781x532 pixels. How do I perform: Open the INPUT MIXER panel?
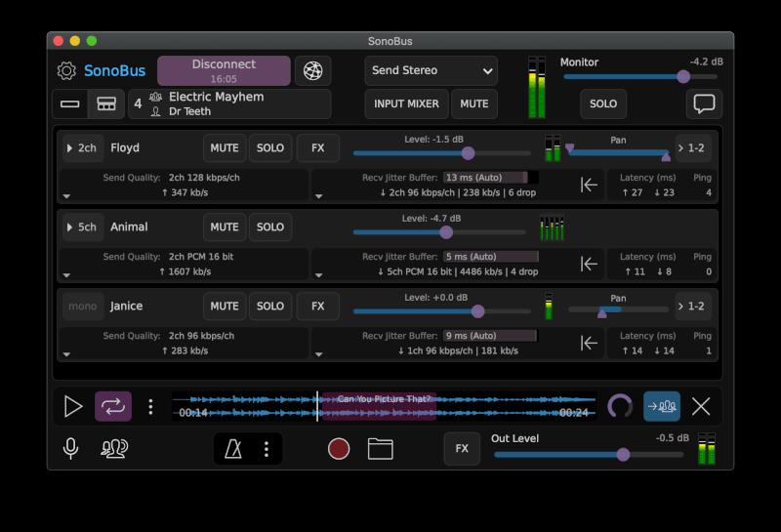coord(405,103)
